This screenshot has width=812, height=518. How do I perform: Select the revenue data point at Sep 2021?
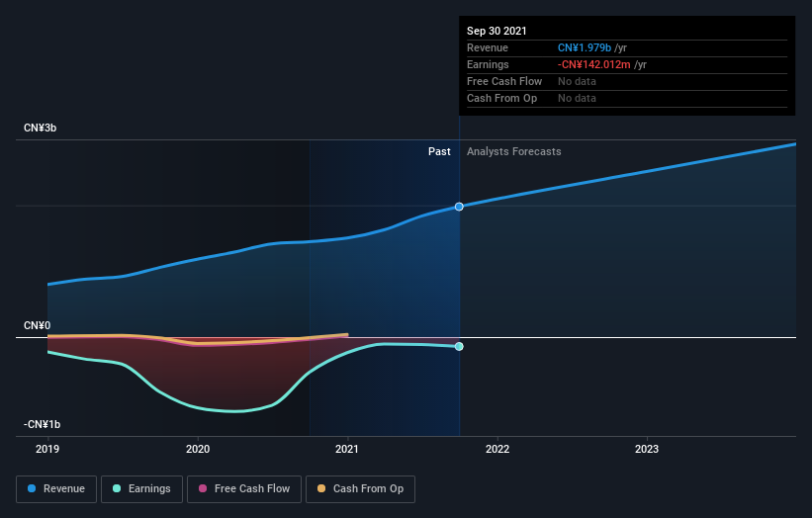459,207
